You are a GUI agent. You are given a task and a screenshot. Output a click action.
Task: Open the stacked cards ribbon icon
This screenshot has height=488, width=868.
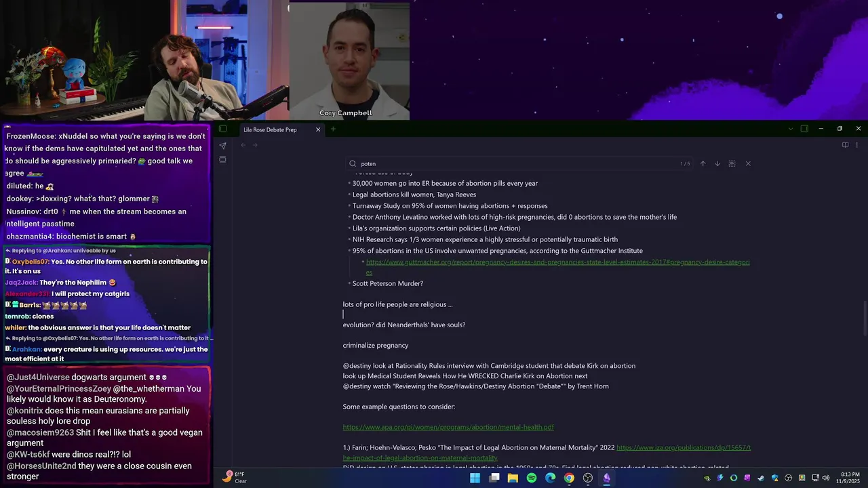pos(222,160)
